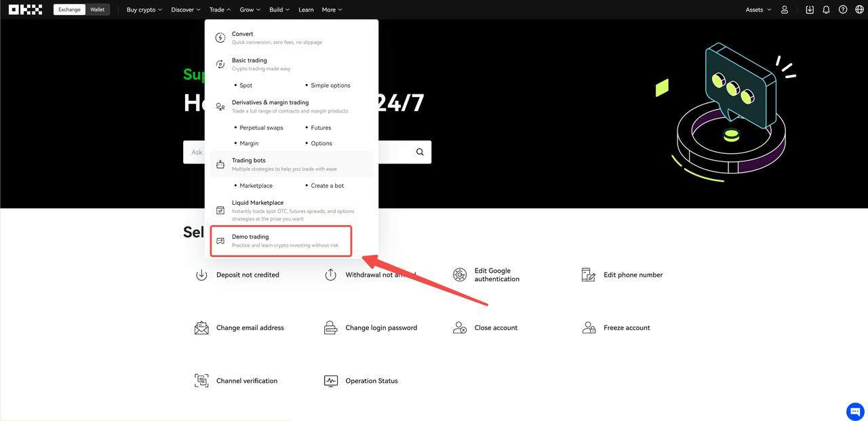Select Derivatives & margin trading entry

click(292, 106)
